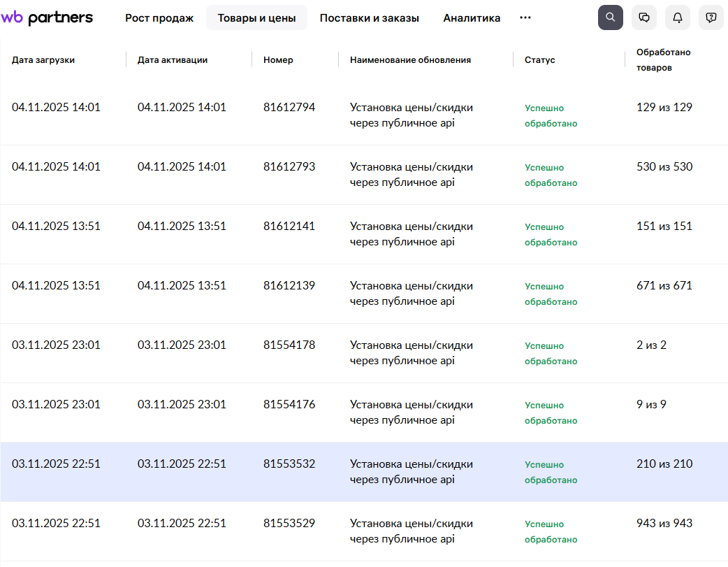Image resolution: width=728 pixels, height=567 pixels.
Task: Click update number 81554178
Action: tap(289, 345)
